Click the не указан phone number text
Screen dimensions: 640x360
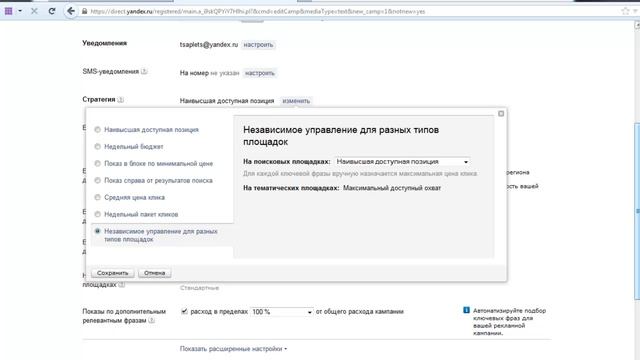(224, 73)
